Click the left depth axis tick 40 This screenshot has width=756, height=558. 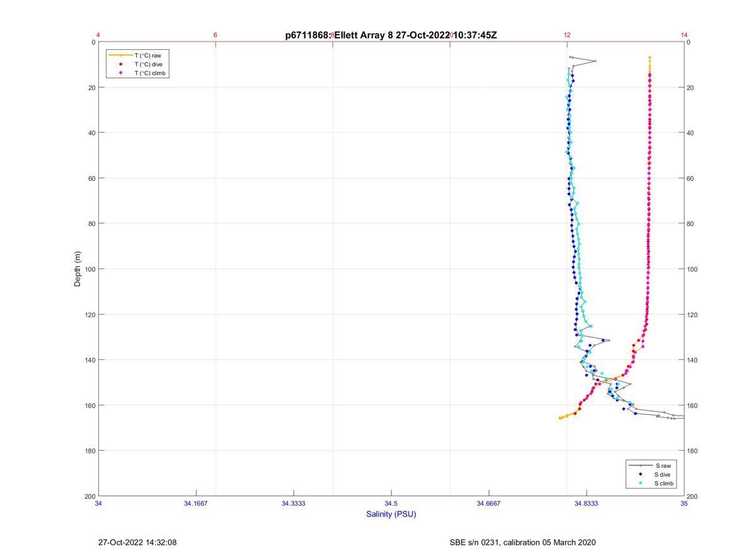pos(93,133)
